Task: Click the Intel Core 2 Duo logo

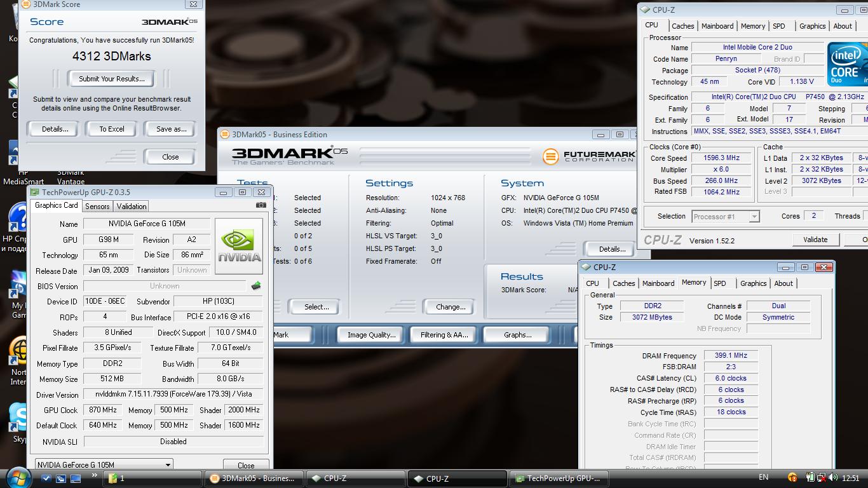Action: 848,64
